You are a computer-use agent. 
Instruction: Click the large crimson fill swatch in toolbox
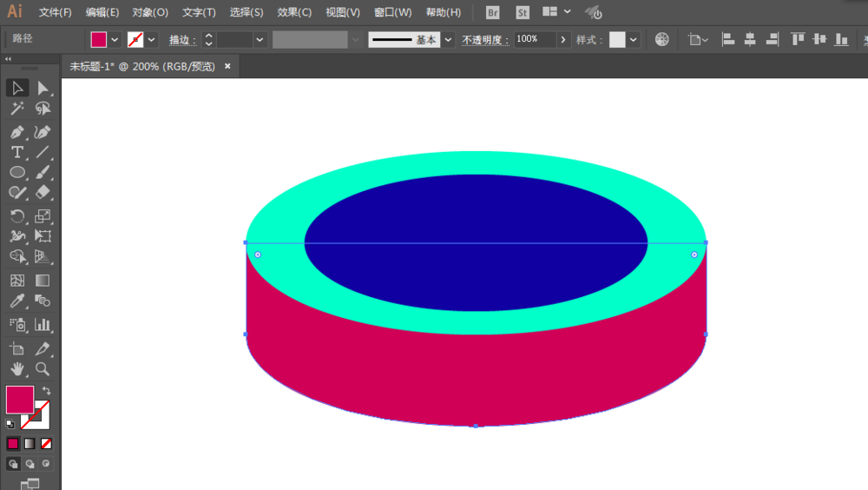pos(19,400)
